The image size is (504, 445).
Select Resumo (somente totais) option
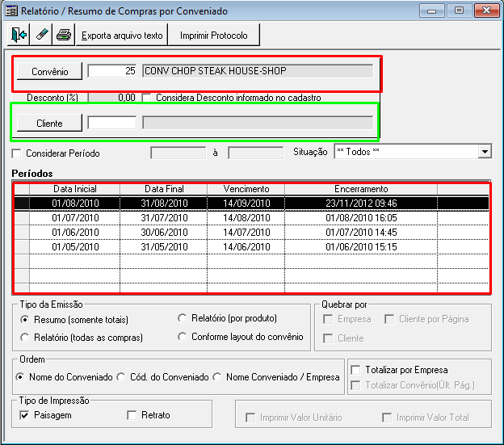pos(24,320)
